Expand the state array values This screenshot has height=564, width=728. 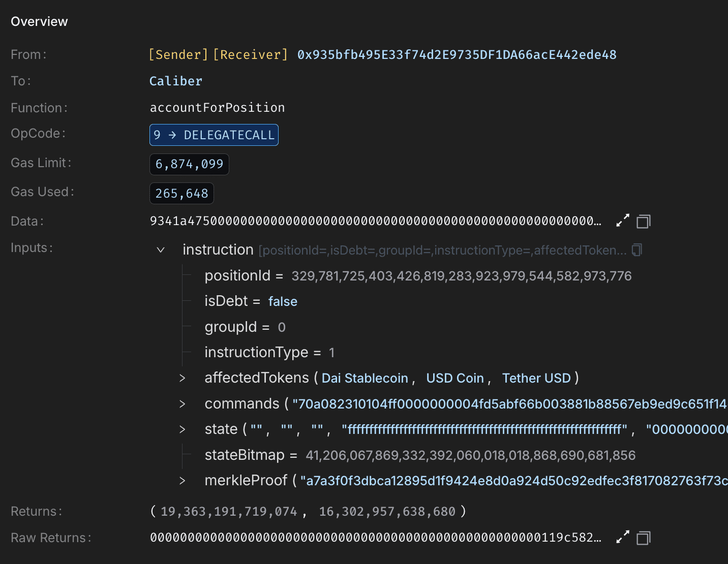(x=182, y=429)
